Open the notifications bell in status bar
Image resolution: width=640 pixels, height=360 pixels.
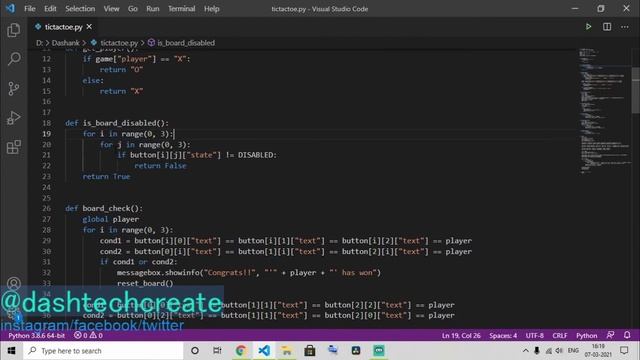[627, 335]
